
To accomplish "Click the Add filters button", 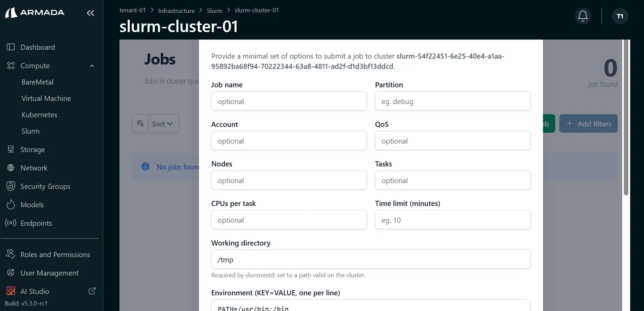I will coord(588,123).
